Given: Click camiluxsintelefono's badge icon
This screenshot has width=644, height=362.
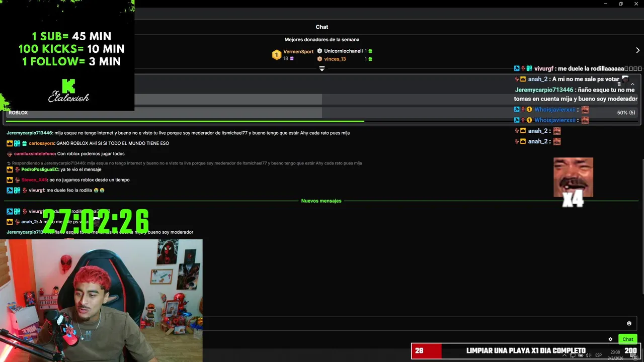Looking at the screenshot, I should click(10, 154).
